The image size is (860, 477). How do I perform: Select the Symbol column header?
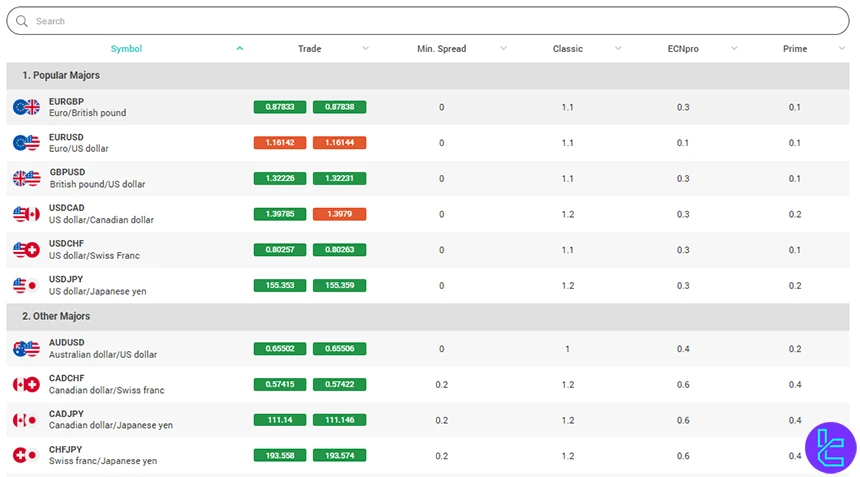click(126, 49)
